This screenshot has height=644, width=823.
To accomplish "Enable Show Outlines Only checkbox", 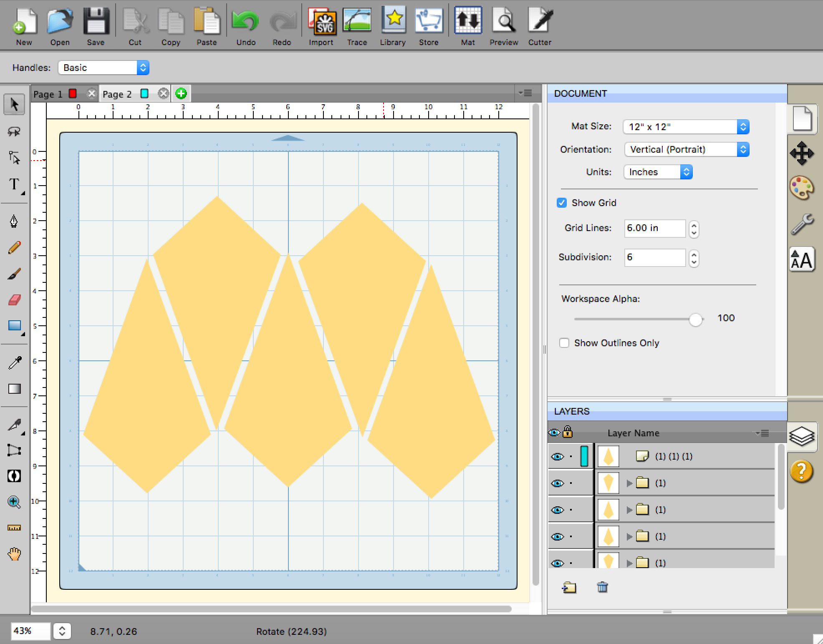I will 563,342.
